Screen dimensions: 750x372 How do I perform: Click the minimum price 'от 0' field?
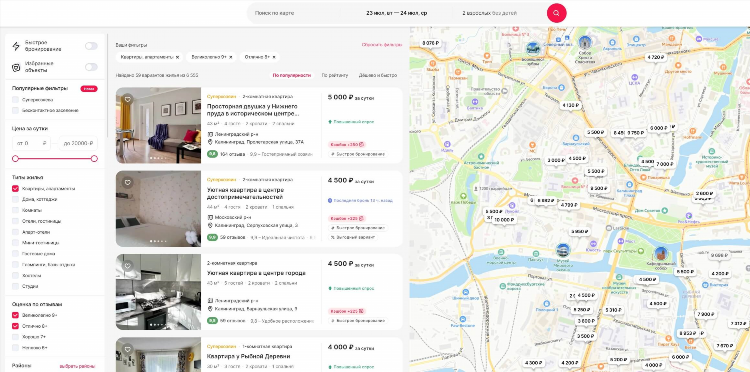(31, 143)
